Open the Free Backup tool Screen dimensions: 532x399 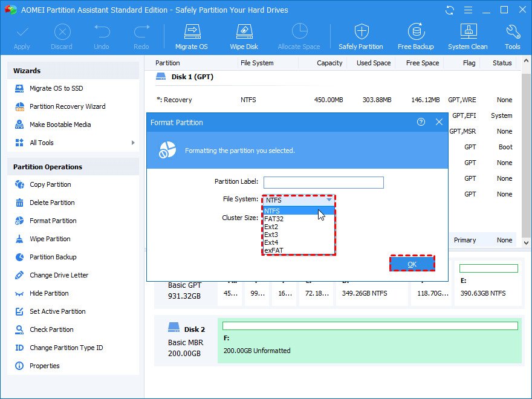point(415,36)
